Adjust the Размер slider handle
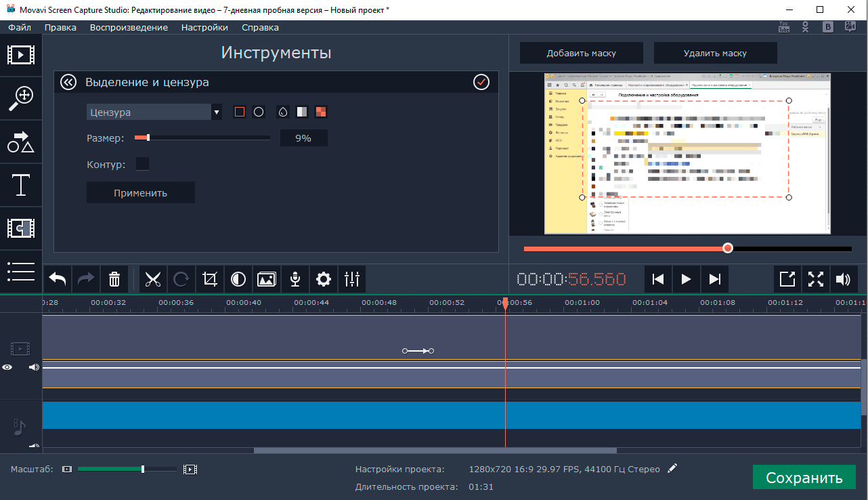 point(148,138)
